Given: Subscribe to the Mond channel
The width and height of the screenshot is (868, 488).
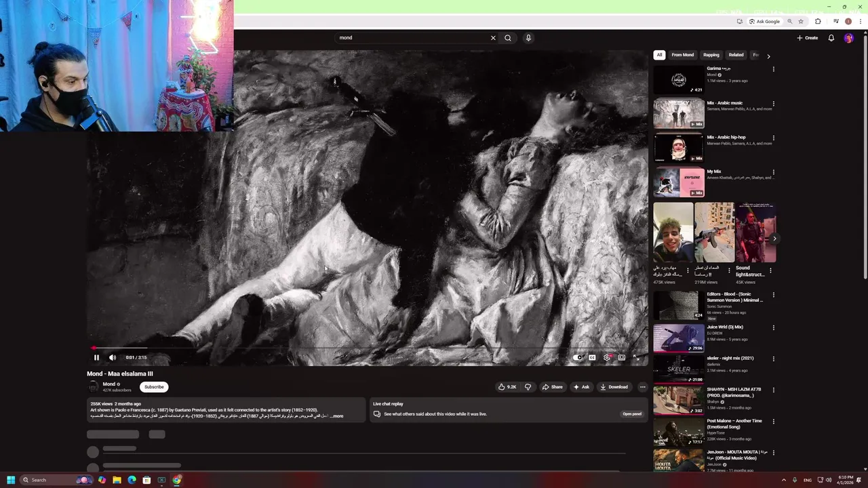Looking at the screenshot, I should pos(154,387).
